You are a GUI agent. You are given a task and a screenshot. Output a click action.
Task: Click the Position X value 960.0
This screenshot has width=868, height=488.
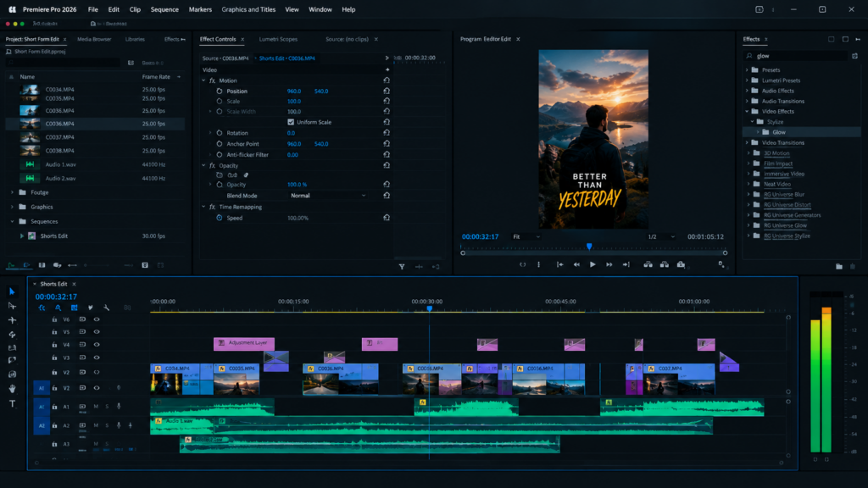click(294, 91)
